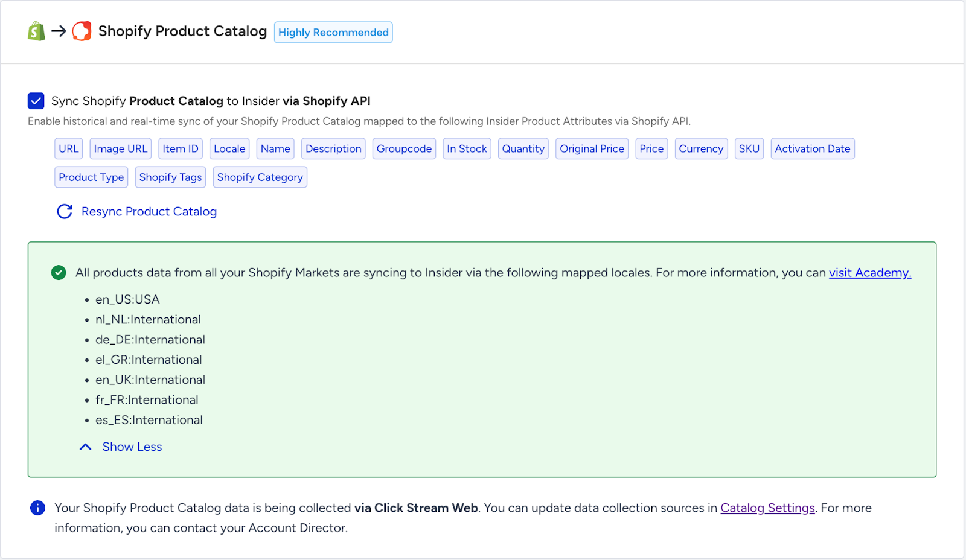
Task: Click the Activation Date attribute tag
Action: 812,149
